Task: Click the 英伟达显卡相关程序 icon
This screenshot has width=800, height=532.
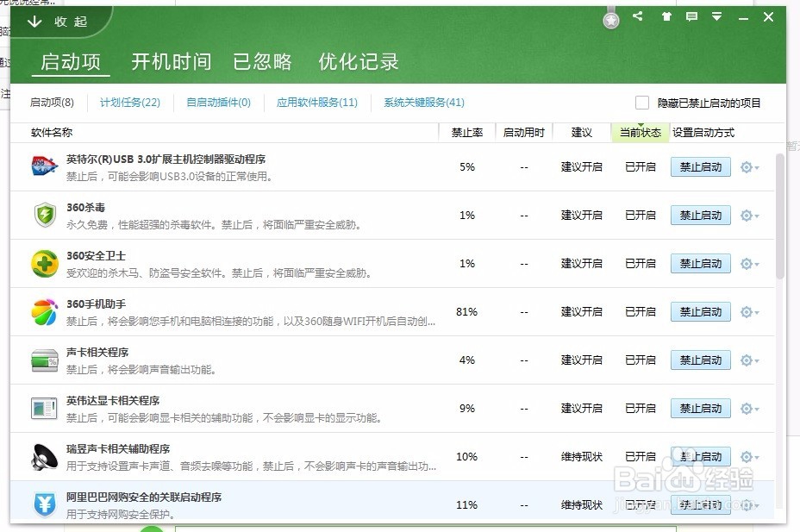Action: pos(44,409)
